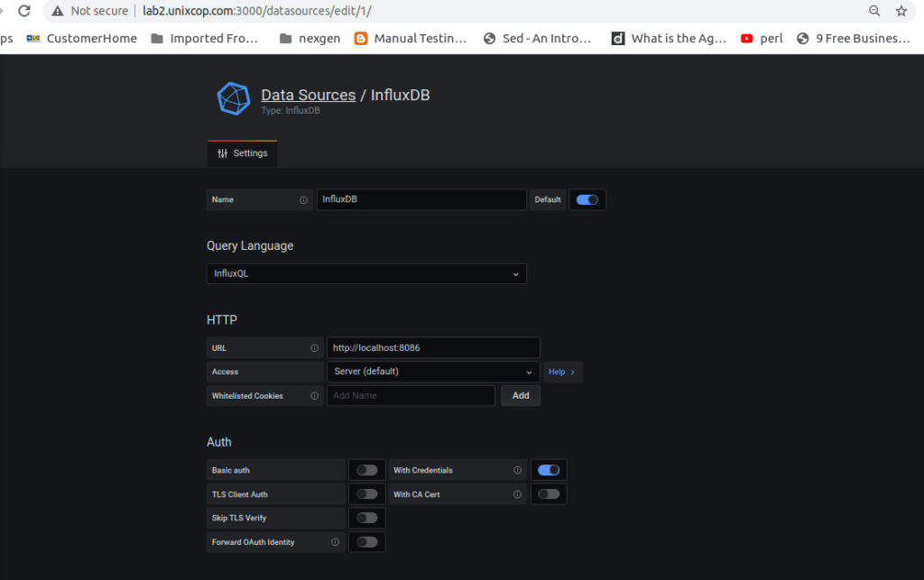Click the Basic auth label
This screenshot has height=580, width=924.
[x=231, y=471]
